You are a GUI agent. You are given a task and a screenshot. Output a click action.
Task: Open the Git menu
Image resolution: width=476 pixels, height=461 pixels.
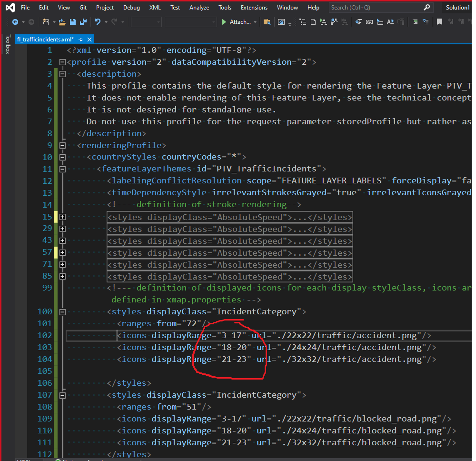(x=83, y=8)
